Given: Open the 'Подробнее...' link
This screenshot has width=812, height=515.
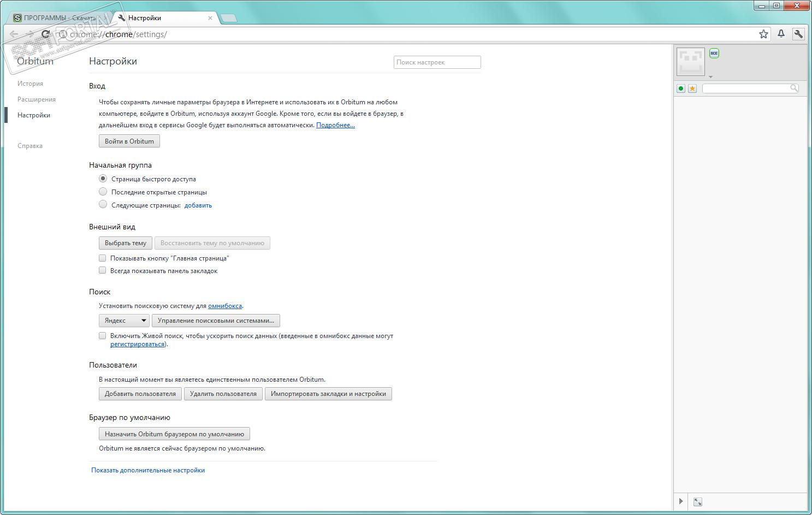Looking at the screenshot, I should [335, 125].
